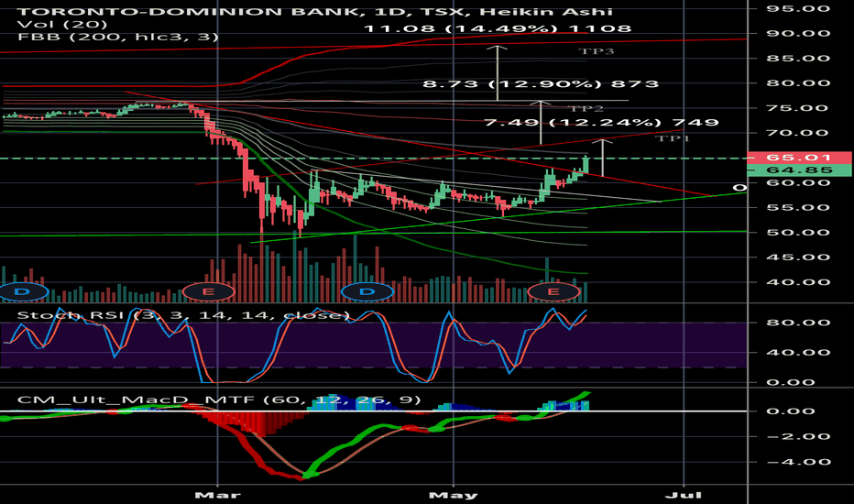Click the 90.00 price axis value
This screenshot has width=854, height=504.
click(798, 33)
